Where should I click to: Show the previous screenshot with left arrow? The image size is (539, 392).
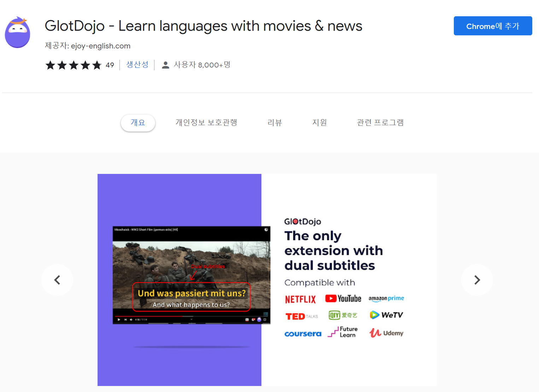57,280
